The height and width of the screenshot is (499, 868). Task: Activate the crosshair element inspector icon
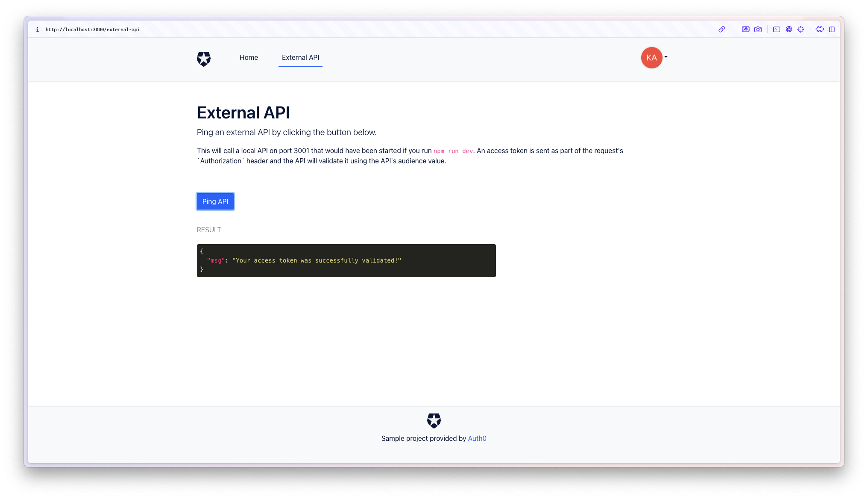point(801,30)
